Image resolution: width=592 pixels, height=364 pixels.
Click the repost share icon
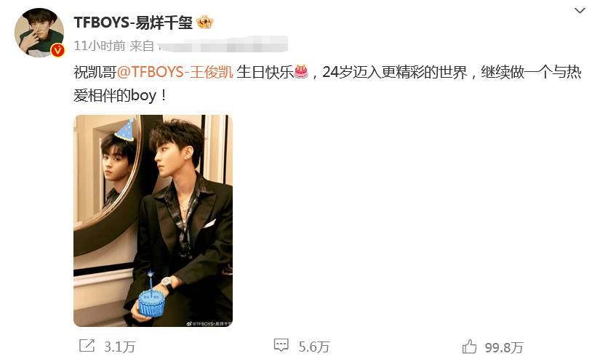pyautogui.click(x=87, y=346)
